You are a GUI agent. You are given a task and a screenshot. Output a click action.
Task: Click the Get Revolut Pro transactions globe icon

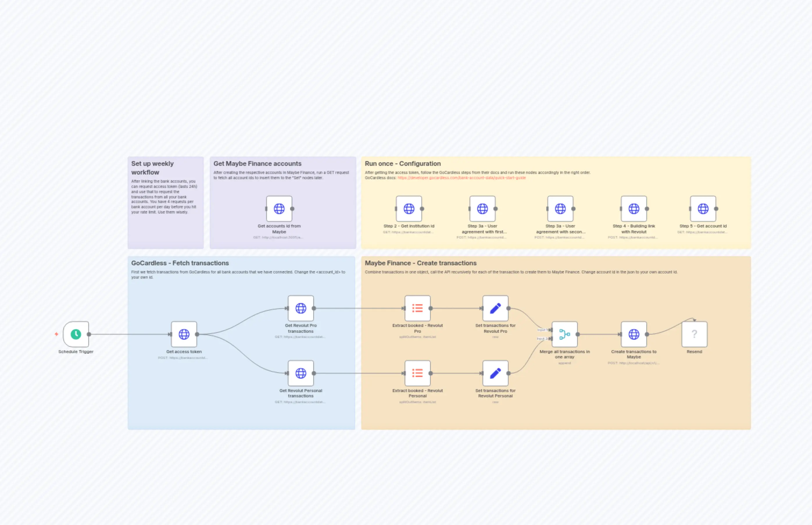click(301, 308)
